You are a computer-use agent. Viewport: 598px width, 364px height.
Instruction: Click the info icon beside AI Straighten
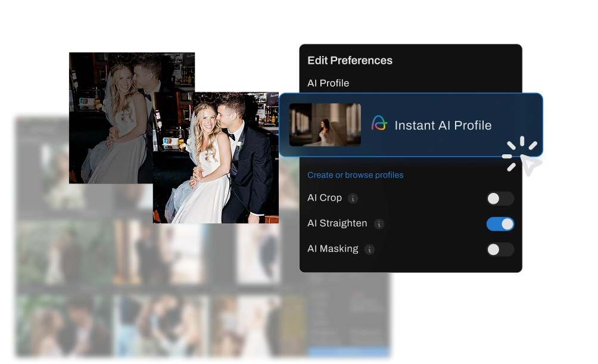point(379,224)
